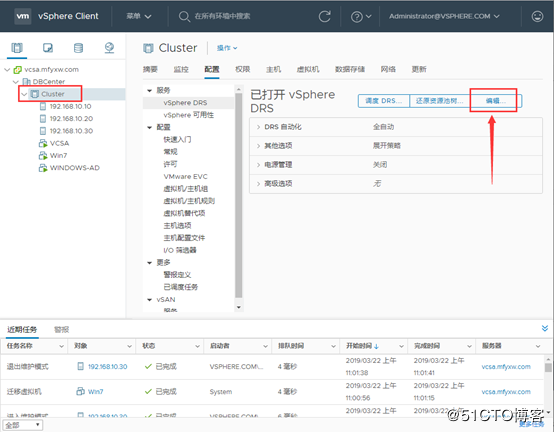554x432 pixels.
Task: Open the 监控 tab
Action: [181, 69]
